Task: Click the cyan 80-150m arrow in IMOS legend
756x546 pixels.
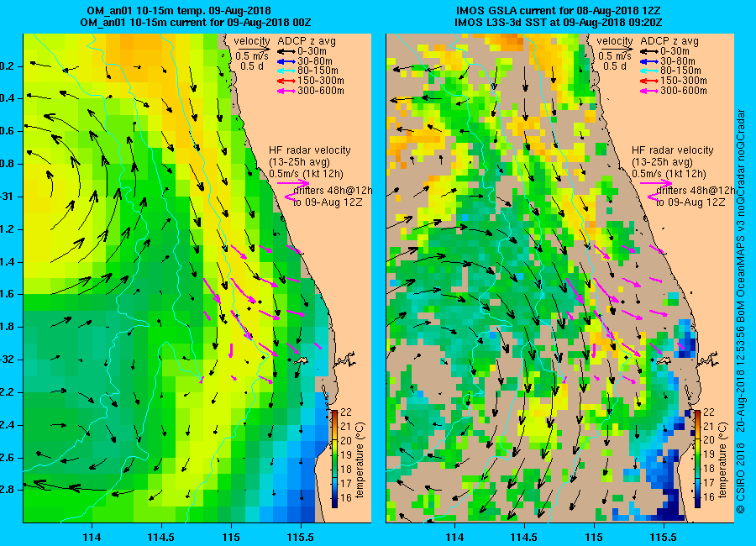Action: click(x=648, y=71)
